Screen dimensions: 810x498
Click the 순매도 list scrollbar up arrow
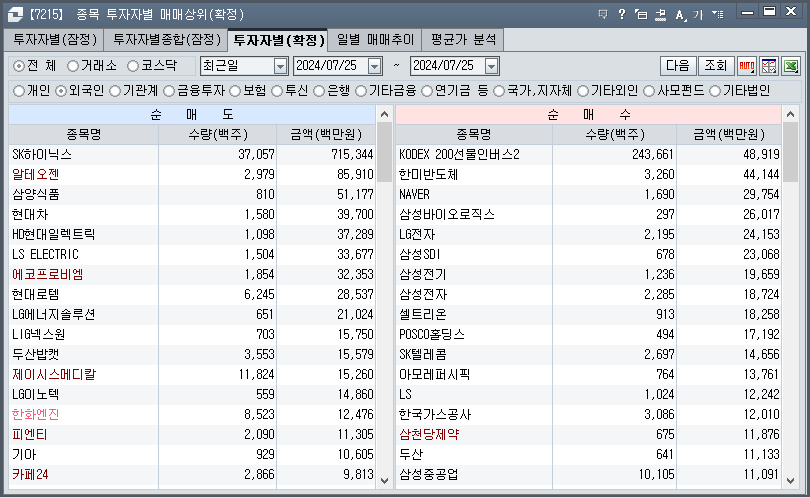(384, 114)
